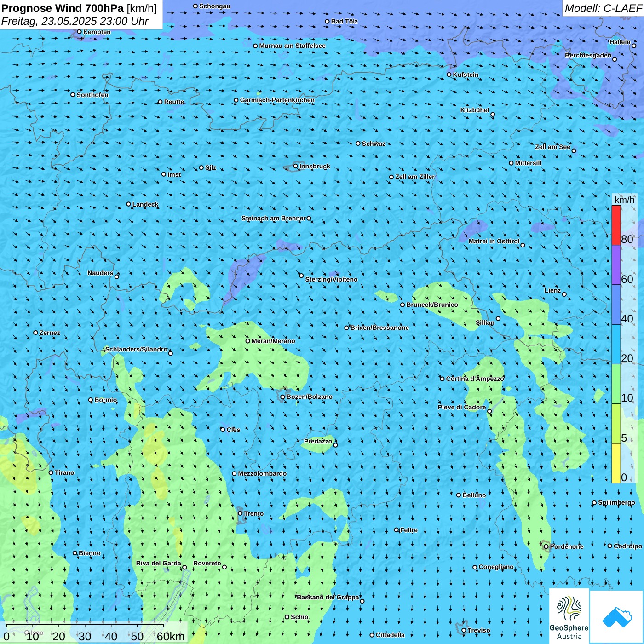The image size is (644, 644).
Task: Click the "60km" scale bar label
Action: pyautogui.click(x=171, y=636)
